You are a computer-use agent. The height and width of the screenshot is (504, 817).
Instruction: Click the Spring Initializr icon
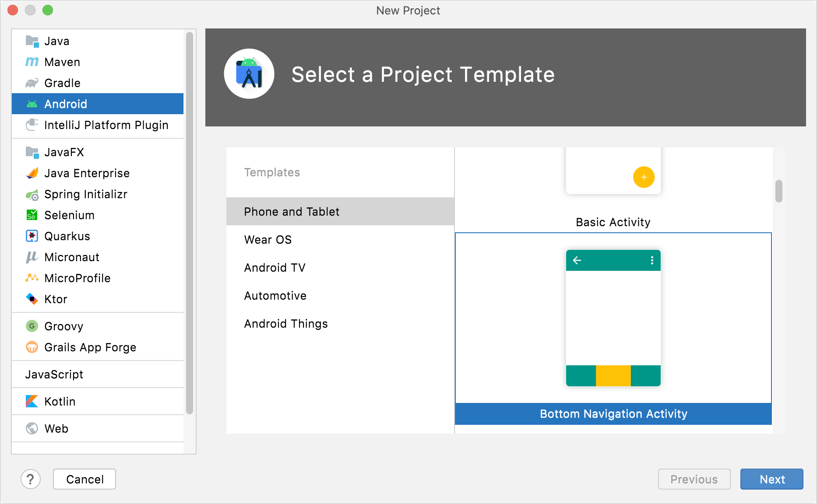32,194
